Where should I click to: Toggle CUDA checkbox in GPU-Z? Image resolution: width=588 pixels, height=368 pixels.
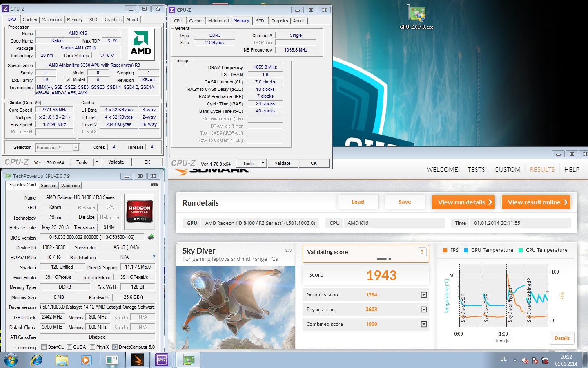(x=70, y=347)
